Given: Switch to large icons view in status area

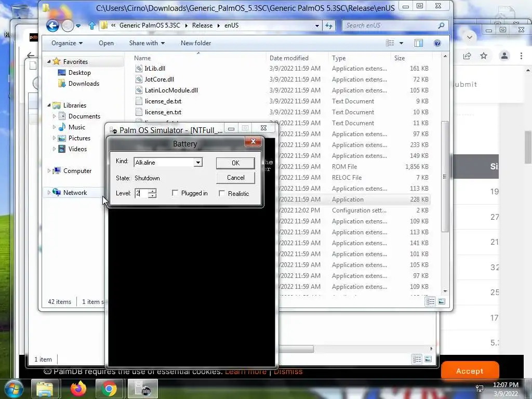Looking at the screenshot, I should tap(442, 301).
